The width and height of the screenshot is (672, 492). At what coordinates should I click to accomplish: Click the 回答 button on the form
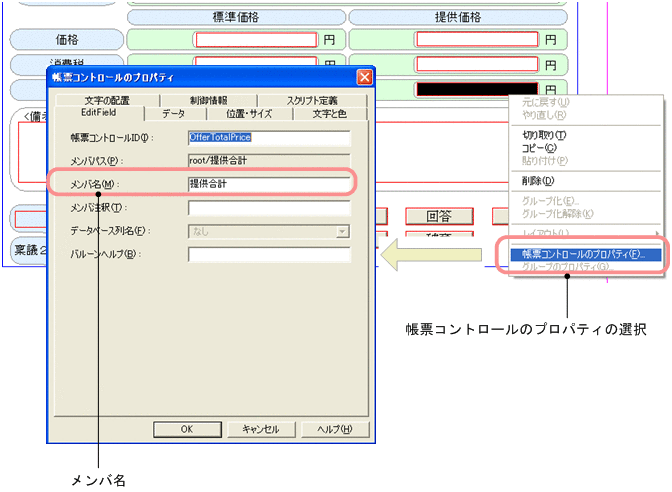point(439,216)
